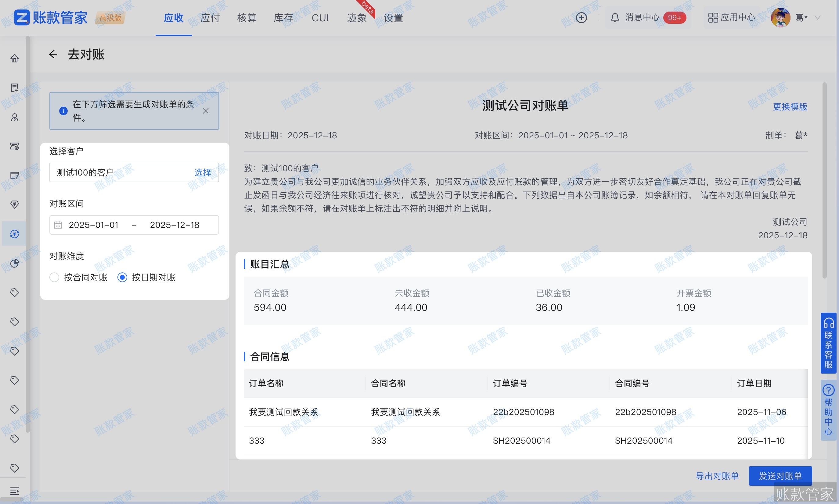This screenshot has height=504, width=839.
Task: Click the 发送对账单 button
Action: (780, 476)
